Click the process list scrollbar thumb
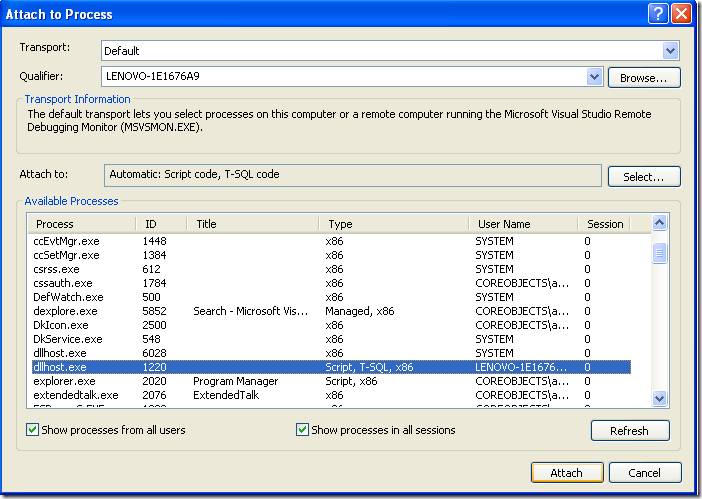 [x=659, y=253]
